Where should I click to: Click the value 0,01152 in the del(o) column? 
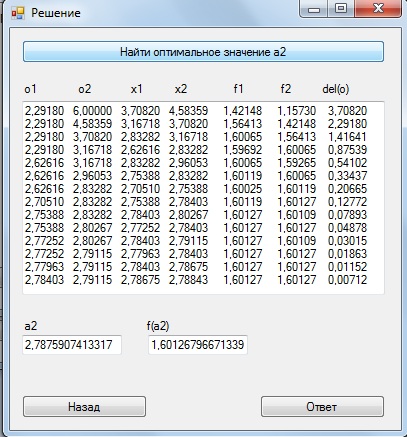click(347, 267)
